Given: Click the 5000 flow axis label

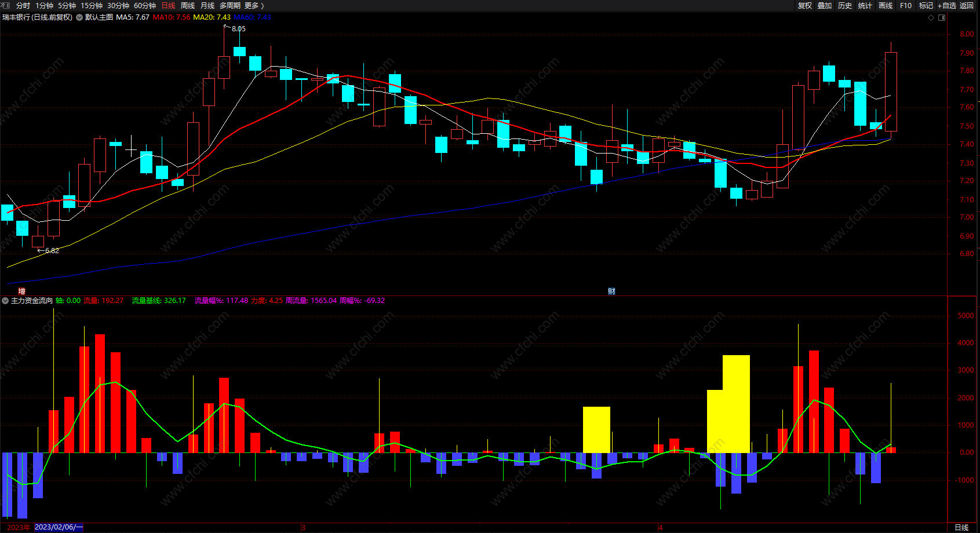Looking at the screenshot, I should (966, 316).
